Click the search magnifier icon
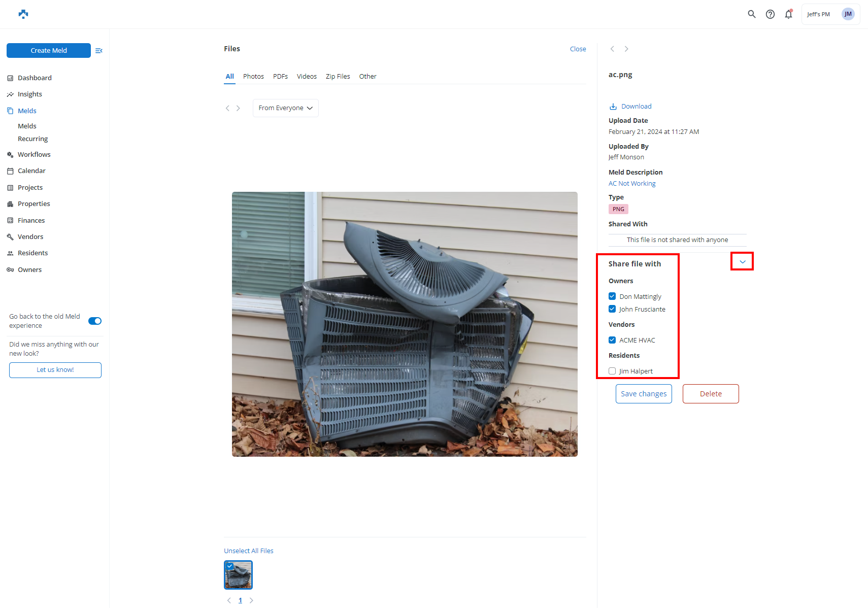The height and width of the screenshot is (613, 868). click(752, 14)
